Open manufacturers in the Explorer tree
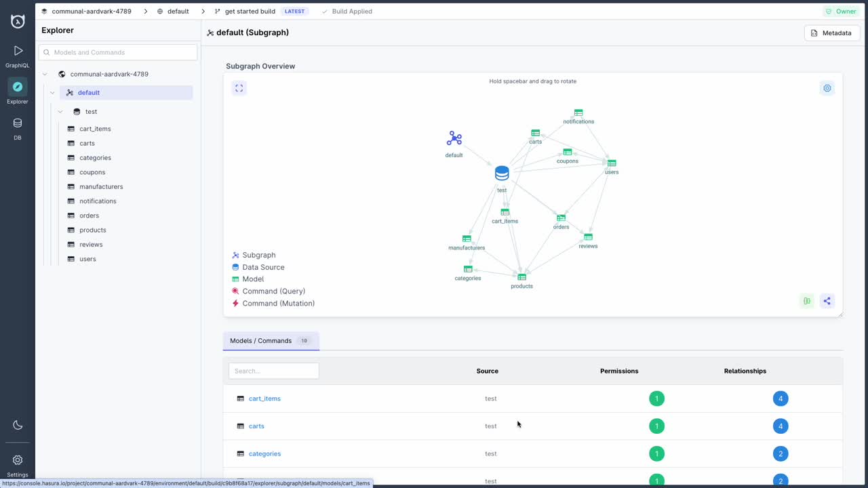This screenshot has width=868, height=488. tap(101, 186)
